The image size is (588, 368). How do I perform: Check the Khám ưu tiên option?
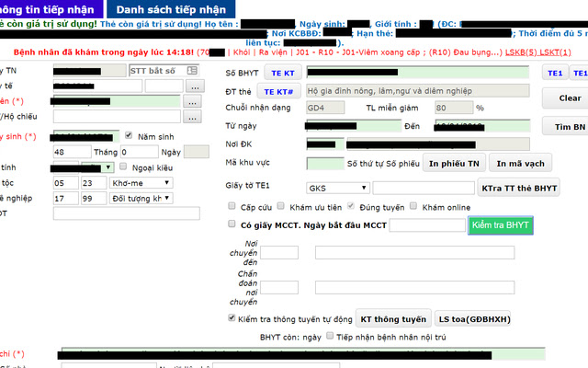(280, 206)
